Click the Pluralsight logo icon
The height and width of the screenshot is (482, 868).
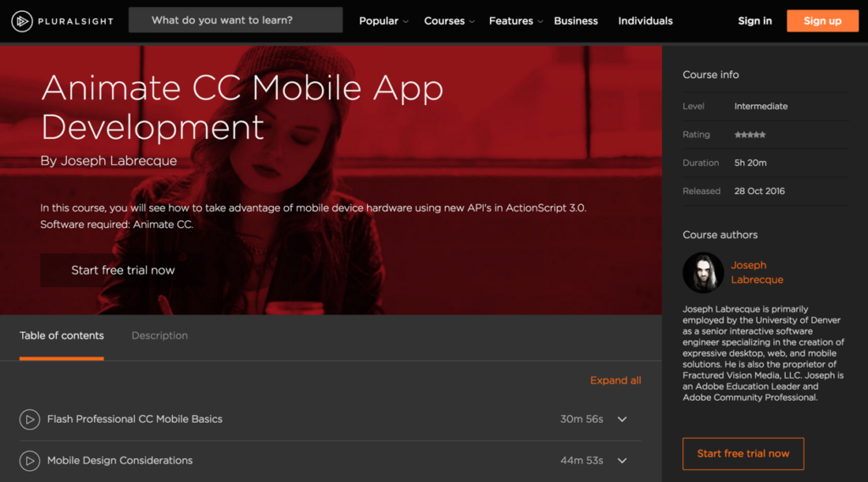pos(22,21)
